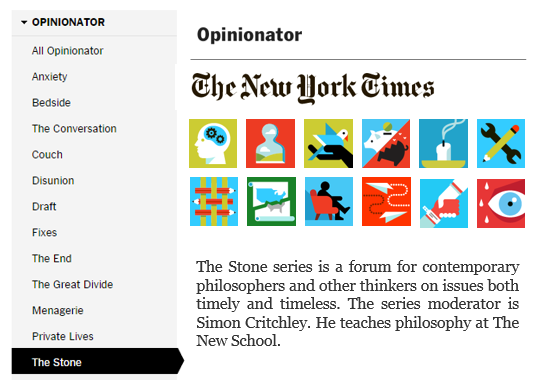Image resolution: width=537 pixels, height=387 pixels.
Task: Click the piggy bank and bull icon
Action: tap(386, 143)
